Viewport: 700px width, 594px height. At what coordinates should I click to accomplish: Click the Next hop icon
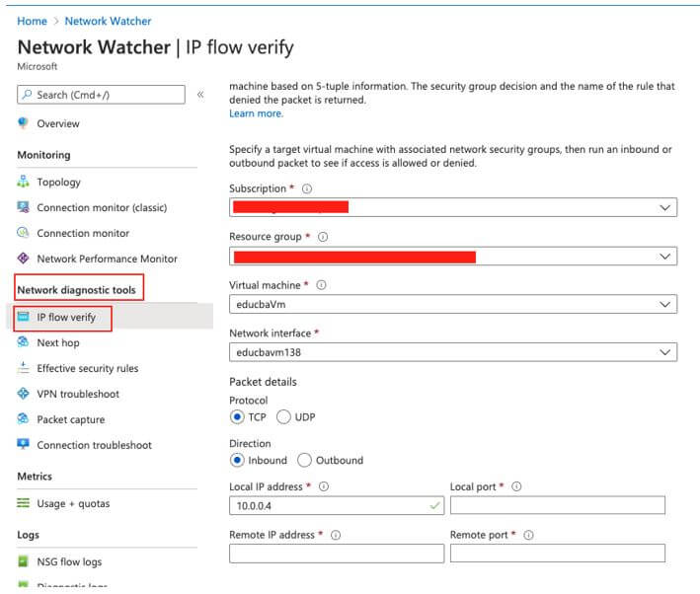[x=24, y=342]
